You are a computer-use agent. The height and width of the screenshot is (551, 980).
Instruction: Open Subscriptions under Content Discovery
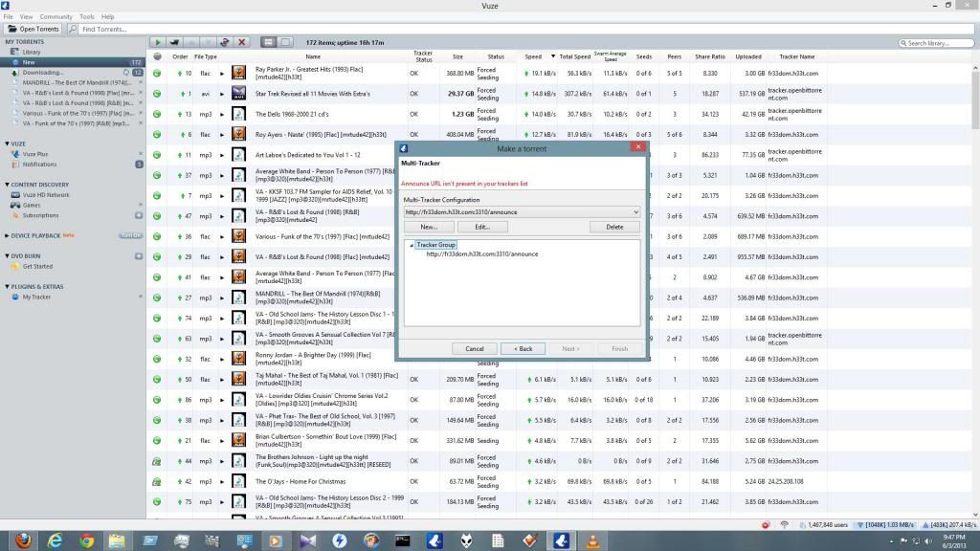(x=40, y=215)
